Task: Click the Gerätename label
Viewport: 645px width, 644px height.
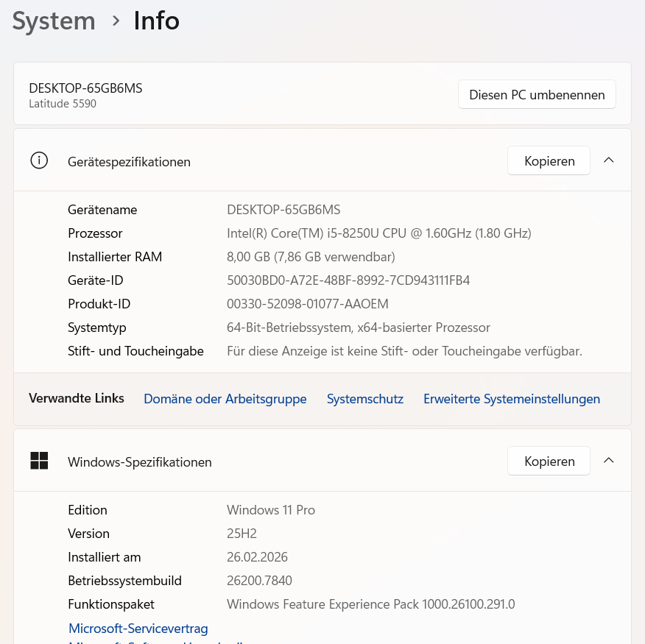Action: [x=102, y=210]
